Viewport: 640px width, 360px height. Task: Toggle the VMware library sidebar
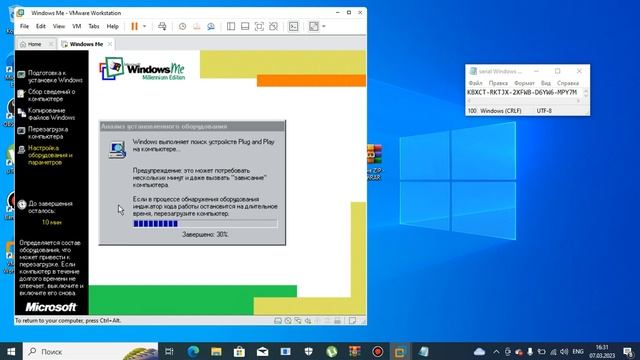tap(231, 27)
